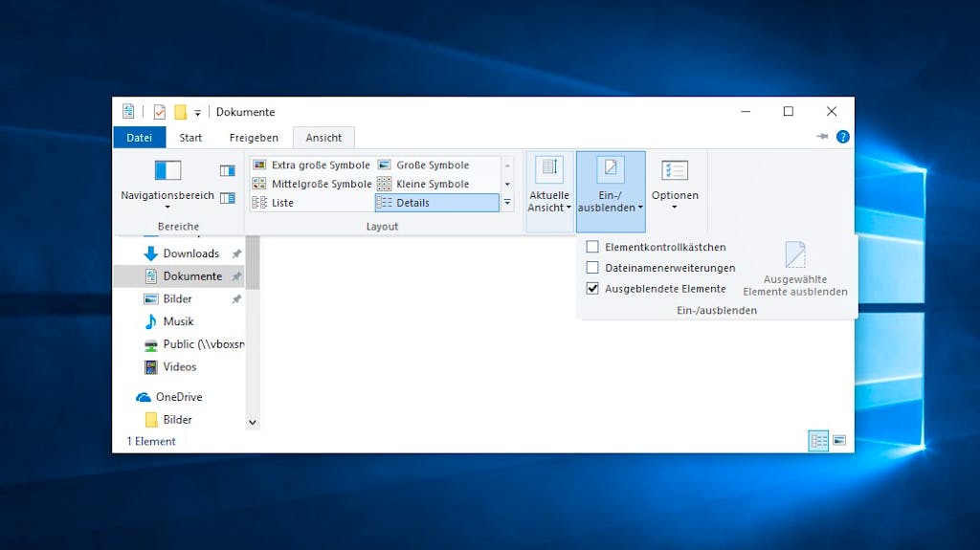Click the document icon in title bar

coord(128,111)
